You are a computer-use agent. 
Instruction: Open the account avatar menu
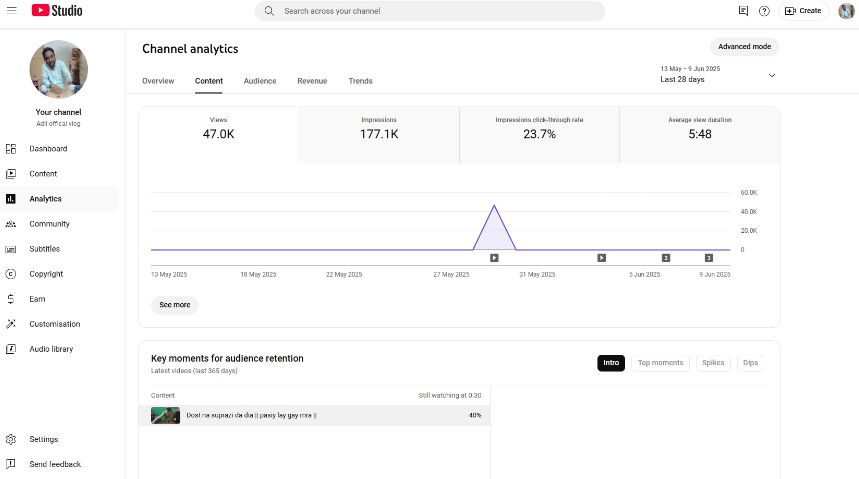point(846,11)
